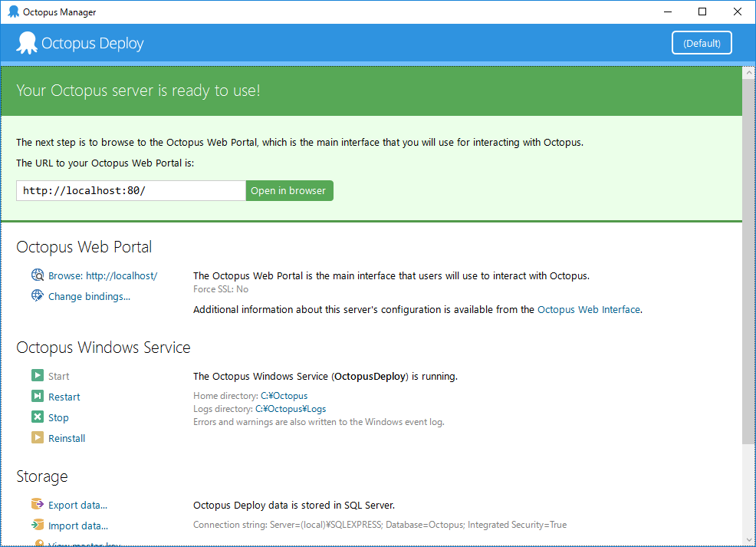Click the 'Connection string' text line
Image resolution: width=756 pixels, height=547 pixels.
click(380, 525)
